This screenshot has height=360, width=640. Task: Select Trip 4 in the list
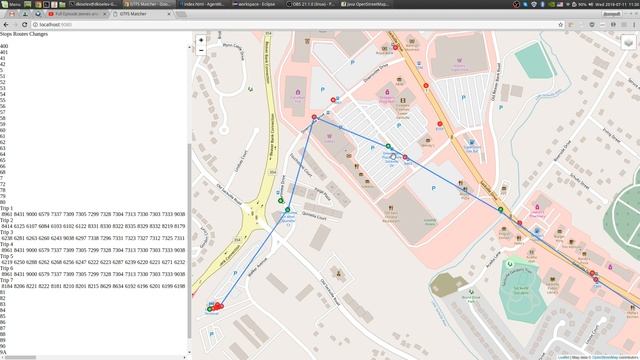(7, 244)
